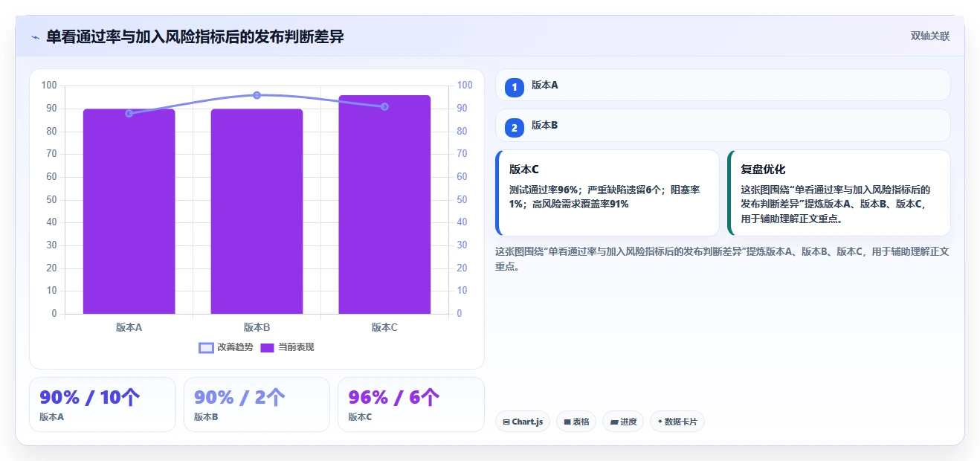Click the 版本A purple bar
Viewport: 980px width, 461px height.
click(x=129, y=211)
